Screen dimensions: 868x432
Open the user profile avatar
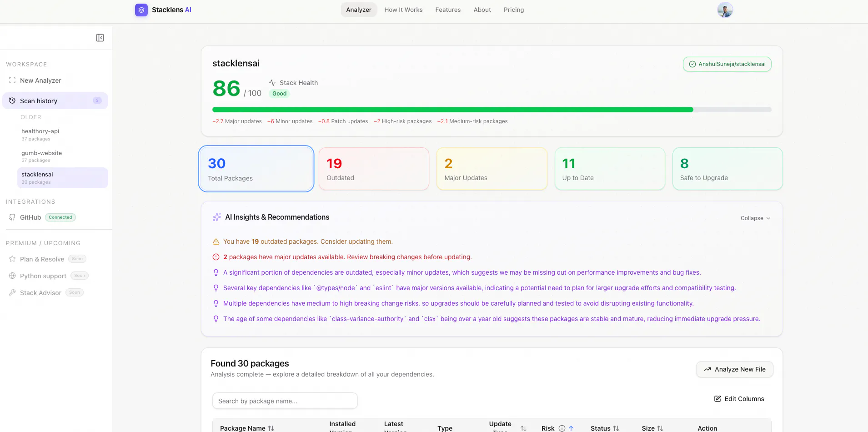click(x=725, y=10)
